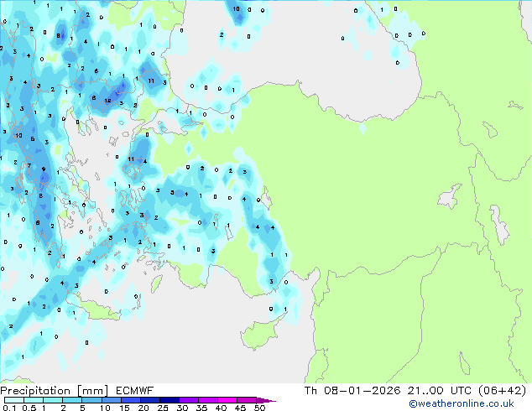Image resolution: width=532 pixels, height=411 pixels.
Task: Pick the 30–35 mm purple swatch
Action: (189, 400)
